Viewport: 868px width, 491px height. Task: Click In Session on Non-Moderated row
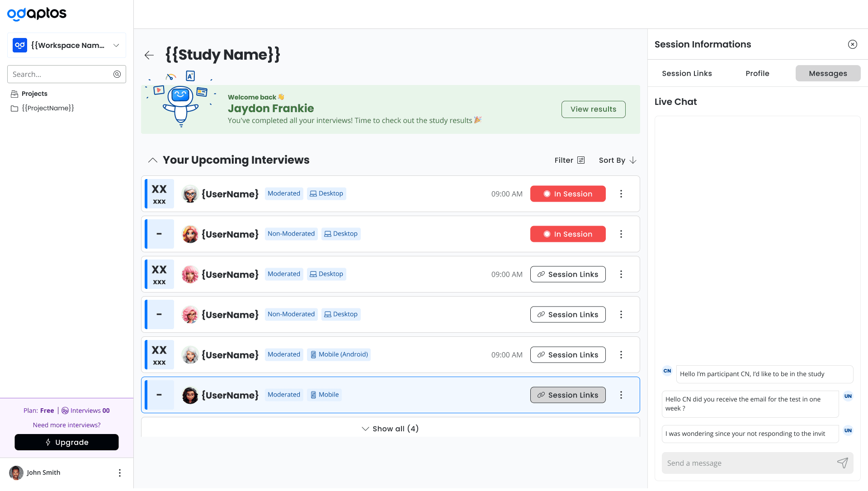pos(568,234)
